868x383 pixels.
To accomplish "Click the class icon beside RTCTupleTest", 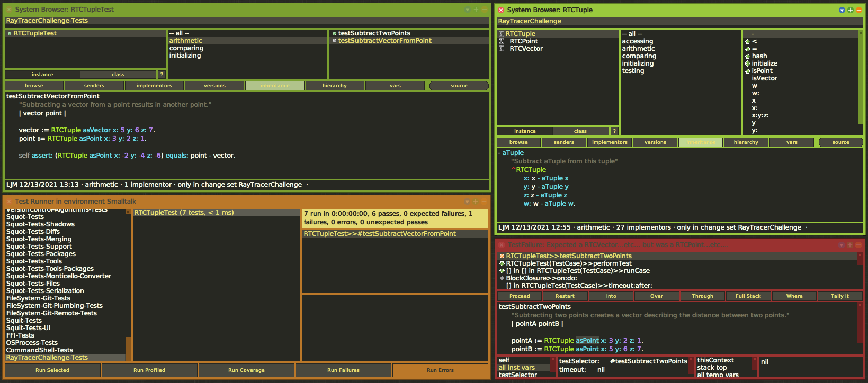I will pyautogui.click(x=10, y=33).
